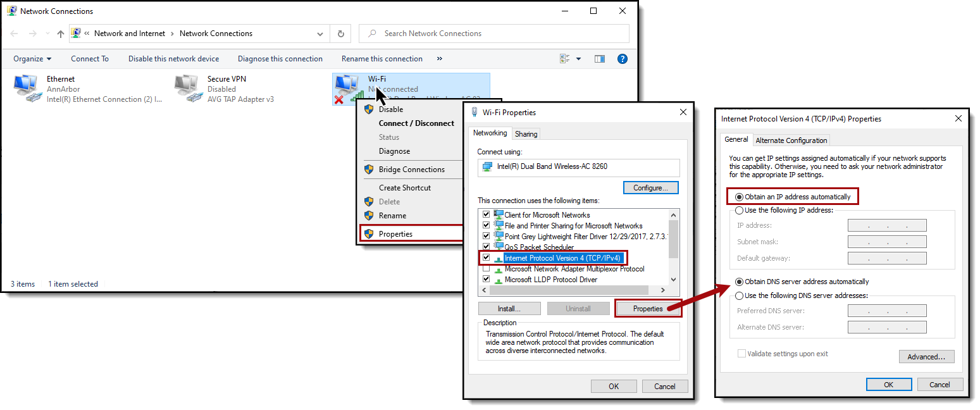Viewport: 980px width, 410px height.
Task: Uncheck Client for Microsoft Networks checkbox
Action: tap(486, 215)
